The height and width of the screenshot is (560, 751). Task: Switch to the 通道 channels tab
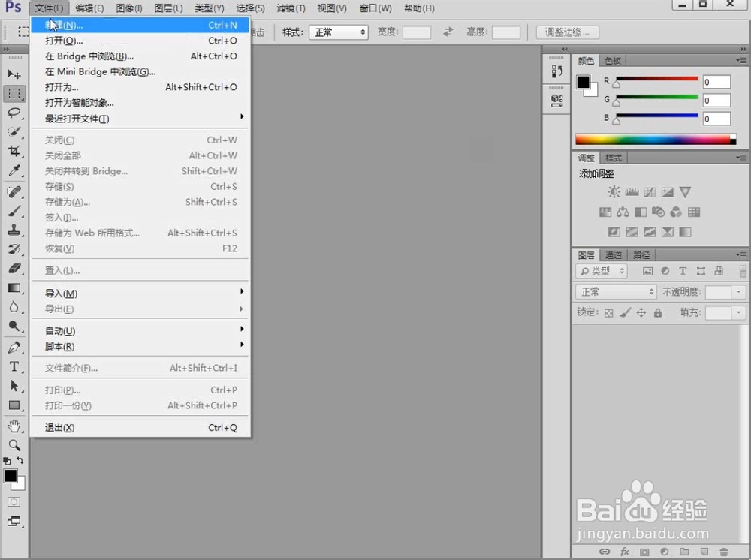click(x=613, y=255)
